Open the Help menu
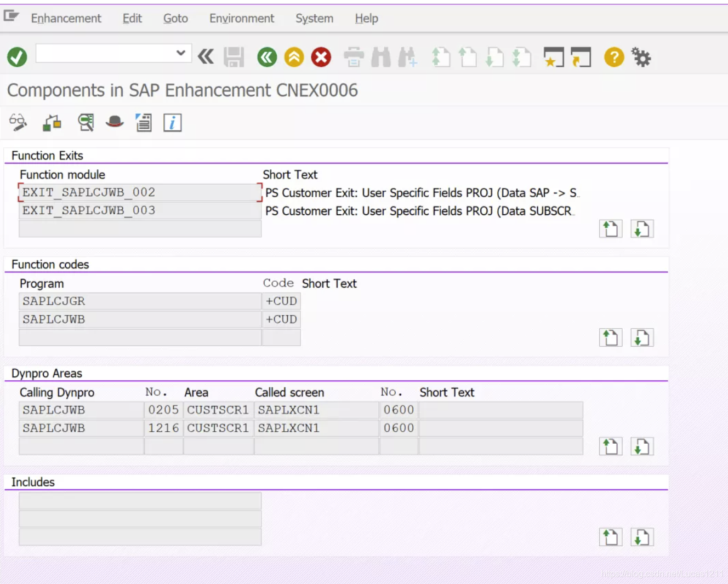This screenshot has width=728, height=584. pos(366,19)
